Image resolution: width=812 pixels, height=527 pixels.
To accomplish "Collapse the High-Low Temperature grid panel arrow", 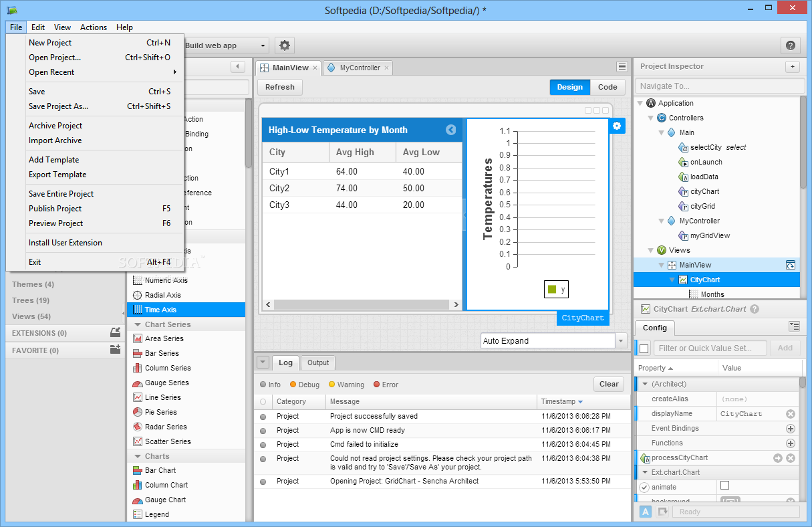I will click(450, 130).
